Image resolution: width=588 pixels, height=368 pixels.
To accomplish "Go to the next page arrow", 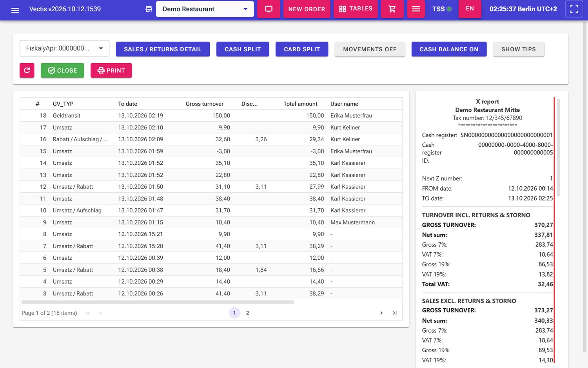I will 381,313.
